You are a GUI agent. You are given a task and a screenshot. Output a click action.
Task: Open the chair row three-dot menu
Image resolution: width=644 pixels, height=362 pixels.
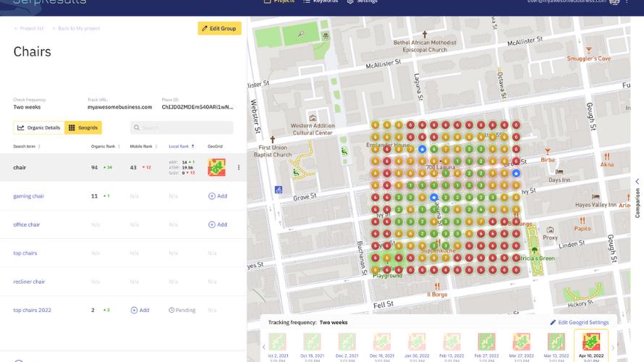pyautogui.click(x=239, y=167)
